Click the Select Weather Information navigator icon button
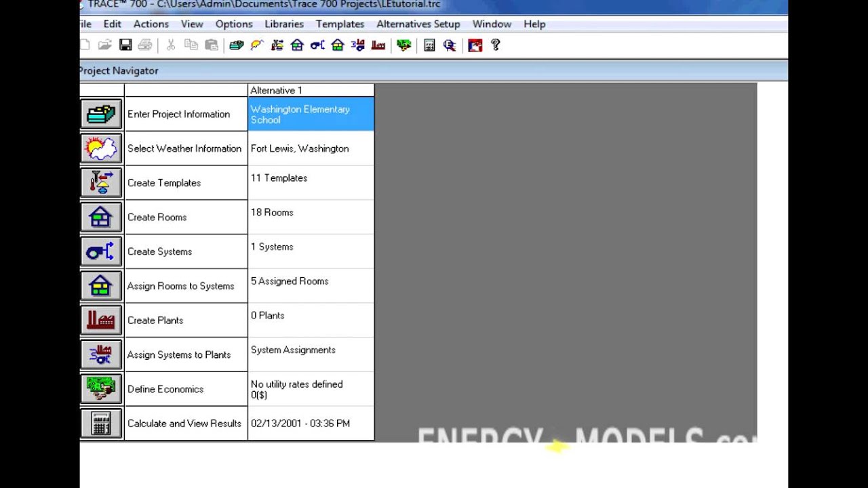868x488 pixels. (x=101, y=148)
